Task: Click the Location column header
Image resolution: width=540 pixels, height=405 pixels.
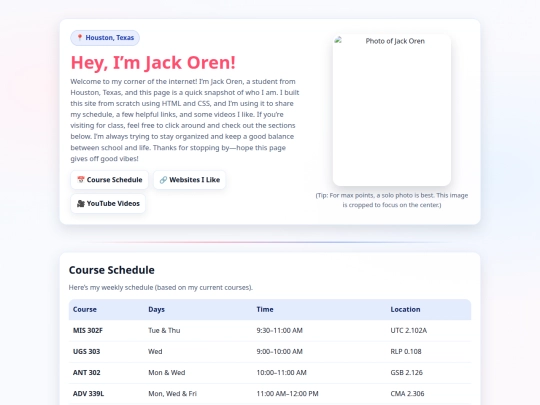Action: coord(405,309)
